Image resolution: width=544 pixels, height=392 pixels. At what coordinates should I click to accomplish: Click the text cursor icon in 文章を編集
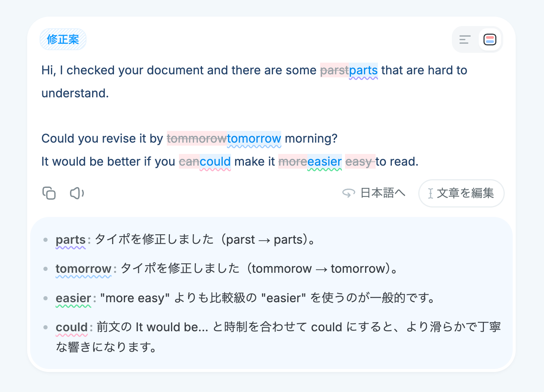pos(430,194)
